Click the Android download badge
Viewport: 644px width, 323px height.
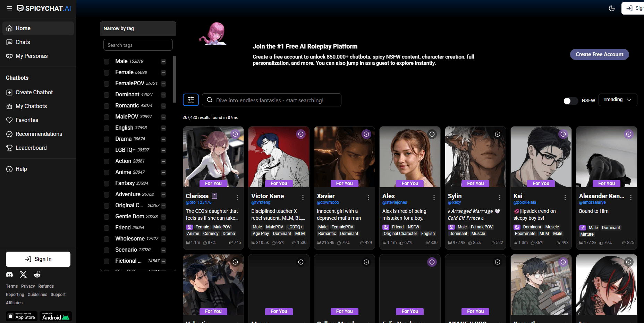coord(56,316)
